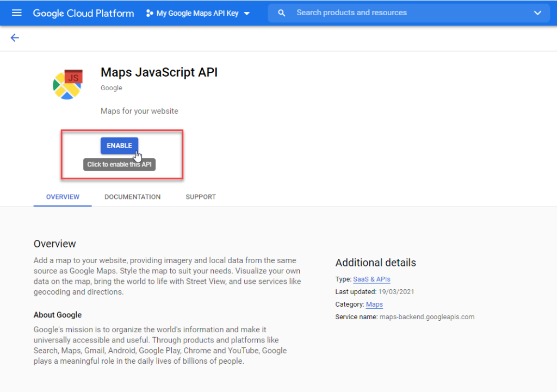The height and width of the screenshot is (392, 557).
Task: Switch to the OVERVIEW tab
Action: point(63,197)
